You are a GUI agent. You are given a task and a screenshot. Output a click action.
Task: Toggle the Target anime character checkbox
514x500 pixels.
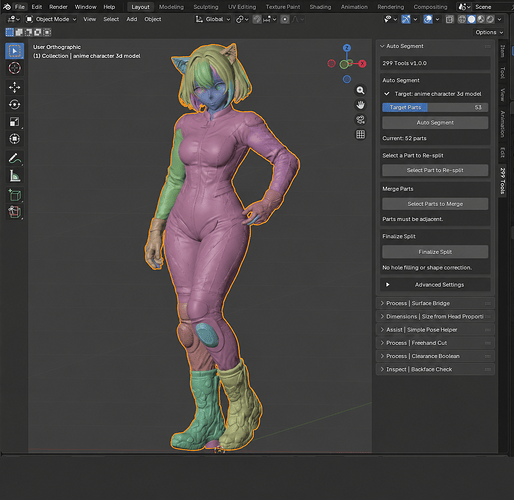click(387, 94)
